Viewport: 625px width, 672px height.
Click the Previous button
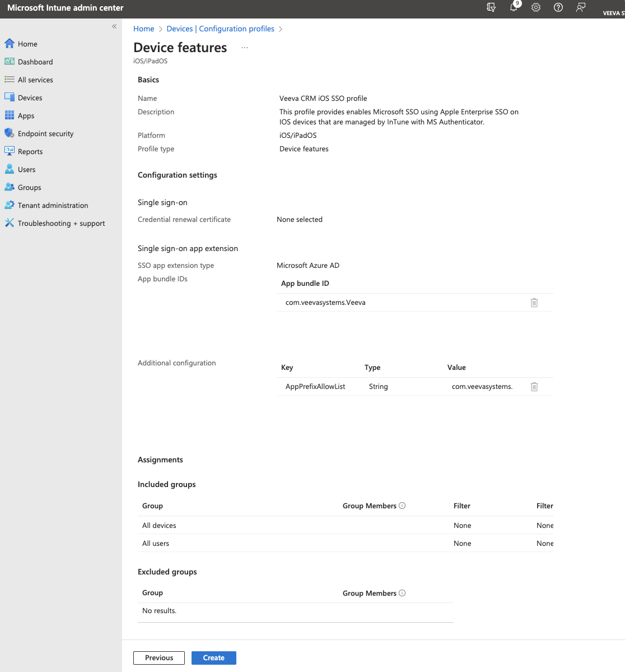tap(159, 658)
